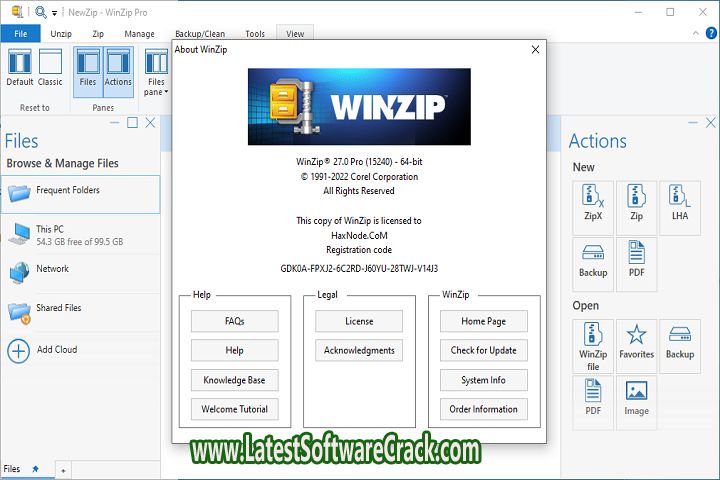The height and width of the screenshot is (480, 720).
Task: Add Cloud plus icon in Files
Action: (19, 350)
